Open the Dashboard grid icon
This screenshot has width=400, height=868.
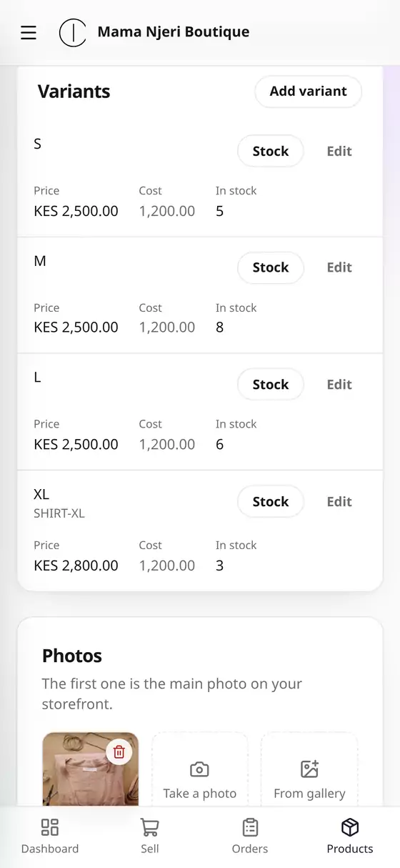pos(50,827)
